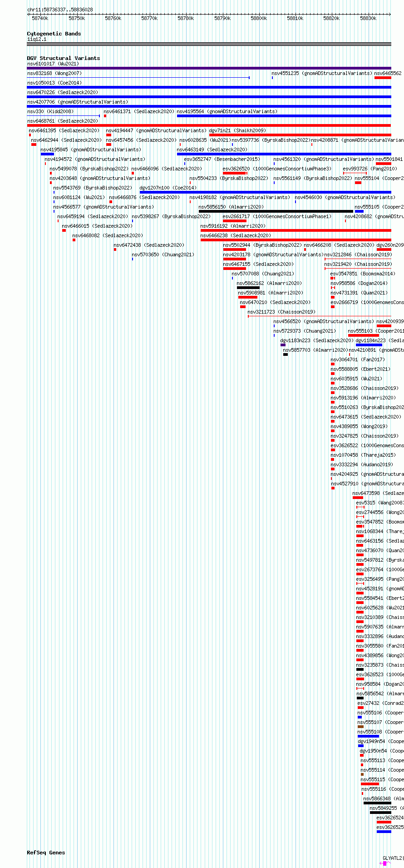Click the dgv1949n54 variant label

[381, 741]
